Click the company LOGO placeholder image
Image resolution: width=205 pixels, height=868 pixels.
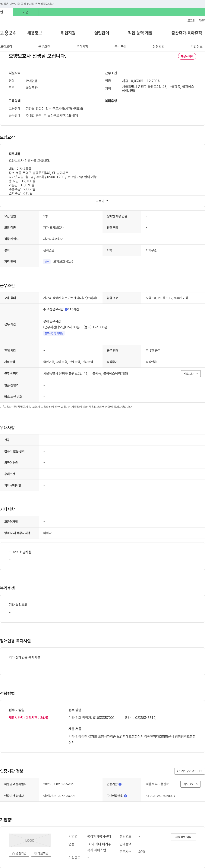pos(30,840)
